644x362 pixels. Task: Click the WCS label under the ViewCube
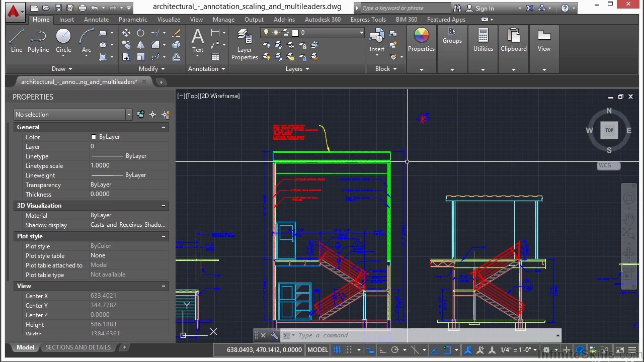click(608, 165)
